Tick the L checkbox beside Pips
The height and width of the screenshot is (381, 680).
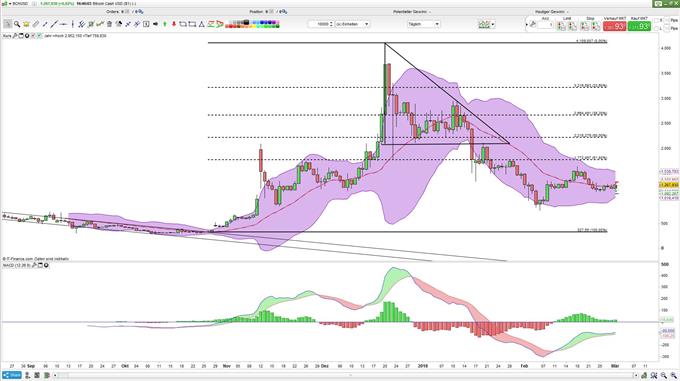656,29
